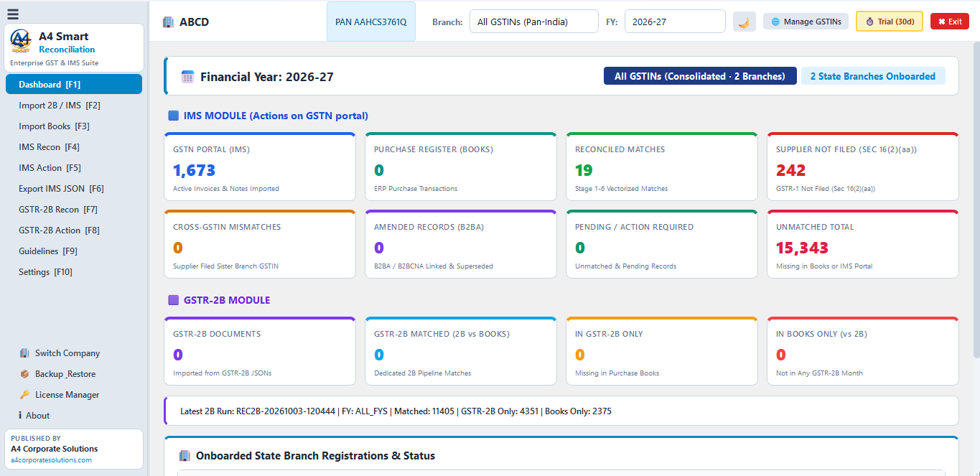
Task: Click the building icon beside Onboarded State Branch
Action: tap(185, 456)
